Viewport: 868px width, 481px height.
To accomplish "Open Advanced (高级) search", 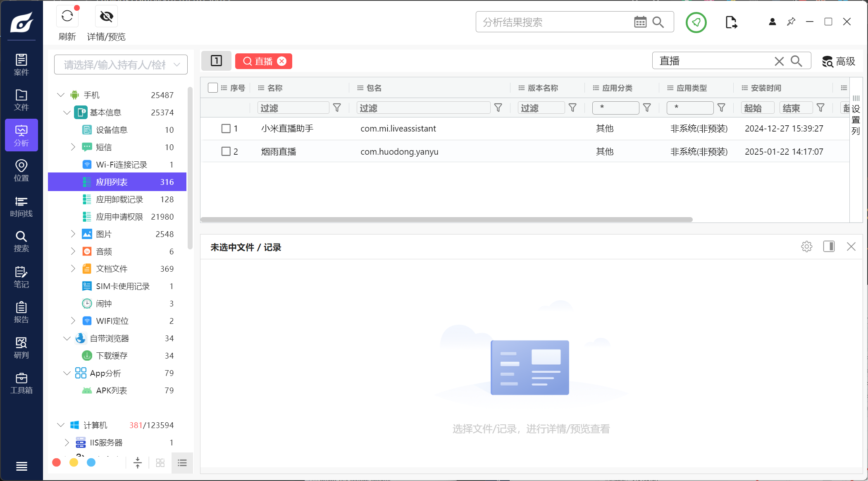I will tap(838, 62).
